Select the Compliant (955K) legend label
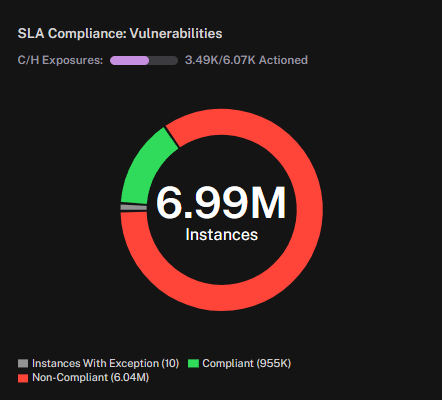Image resolution: width=442 pixels, height=400 pixels. click(247, 363)
